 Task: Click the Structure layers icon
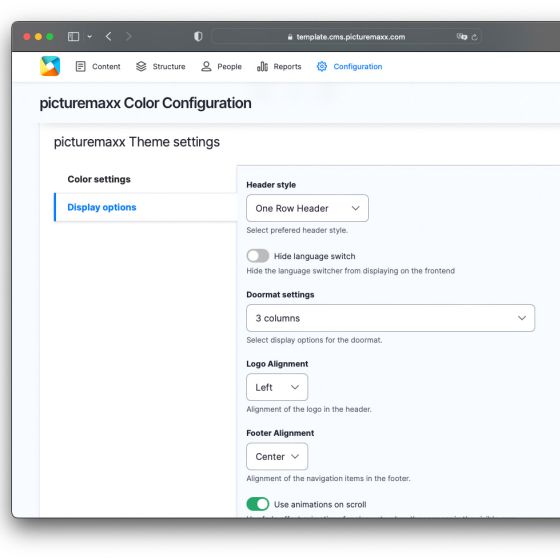(141, 66)
